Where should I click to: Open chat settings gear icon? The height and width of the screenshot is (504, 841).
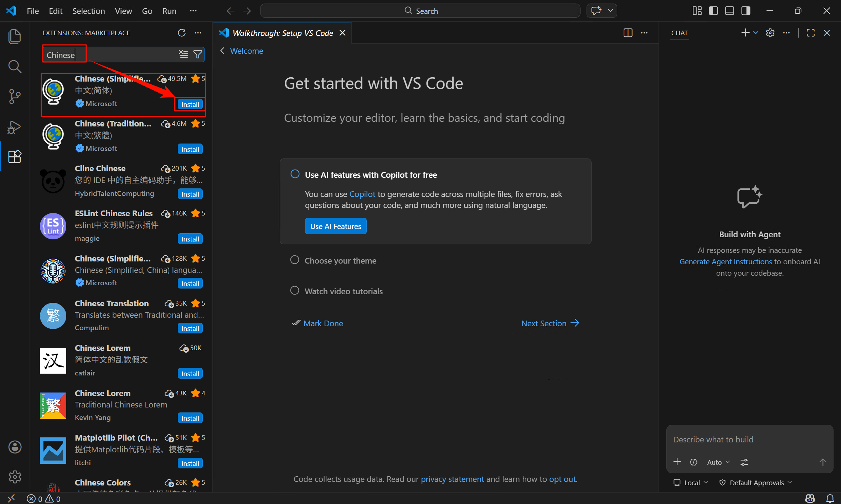point(770,33)
